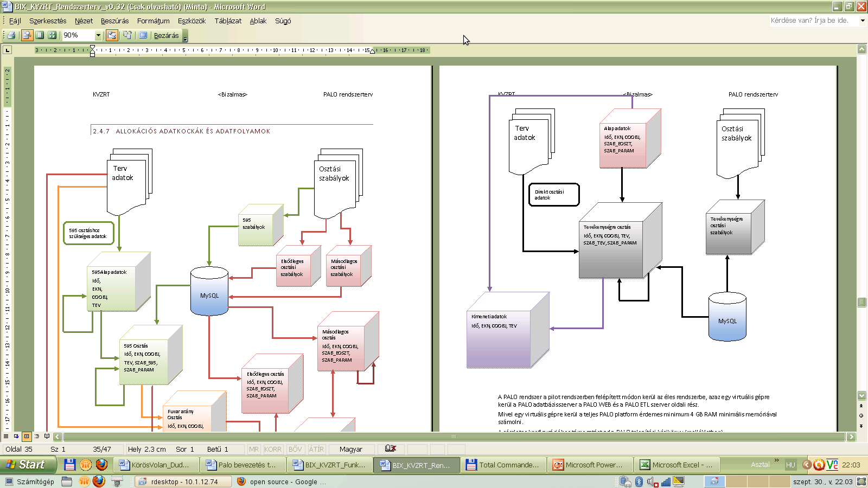Toggle the Magnifier tool in print preview
Viewport: 868px width, 488px height.
pos(27,35)
